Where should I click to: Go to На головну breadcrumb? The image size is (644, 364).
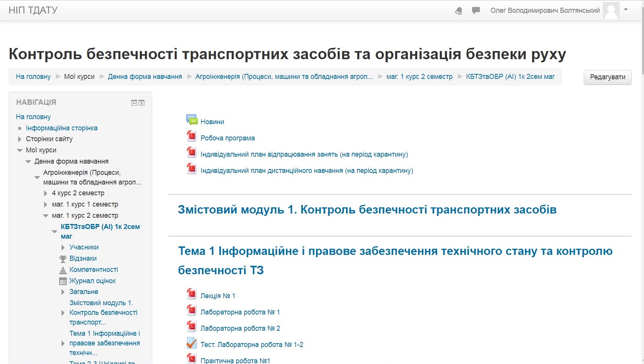(x=33, y=77)
